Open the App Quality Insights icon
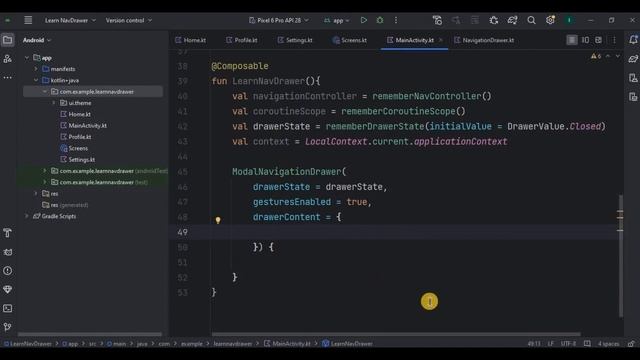640x360 pixels. tap(7, 289)
